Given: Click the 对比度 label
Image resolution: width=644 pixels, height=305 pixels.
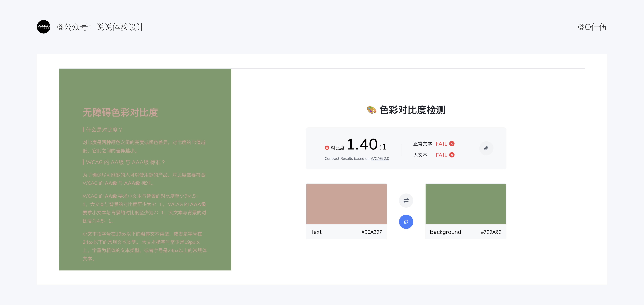Looking at the screenshot, I should [338, 148].
